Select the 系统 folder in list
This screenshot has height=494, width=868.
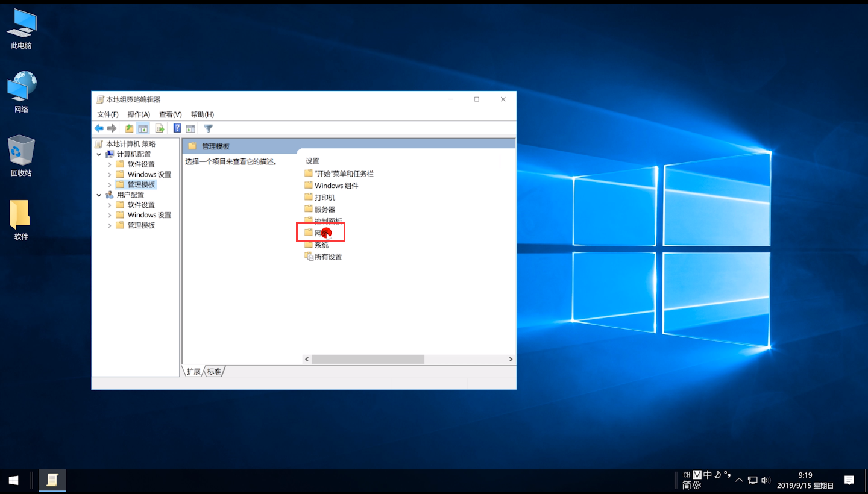(316, 245)
